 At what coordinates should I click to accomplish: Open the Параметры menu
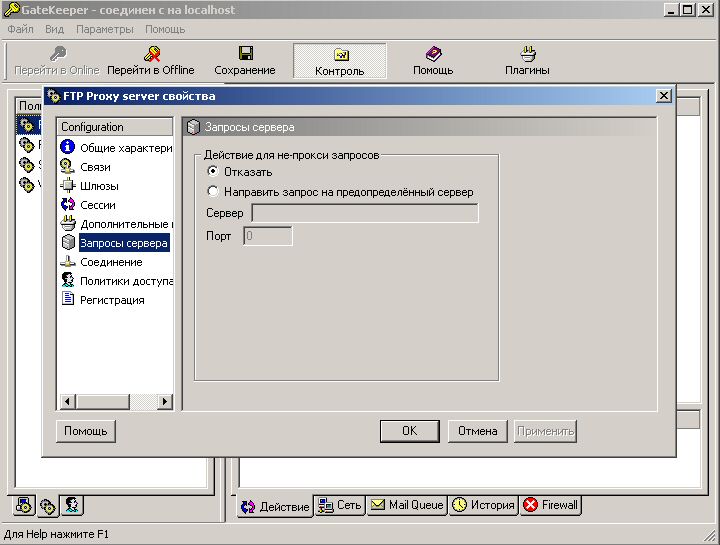[x=105, y=29]
